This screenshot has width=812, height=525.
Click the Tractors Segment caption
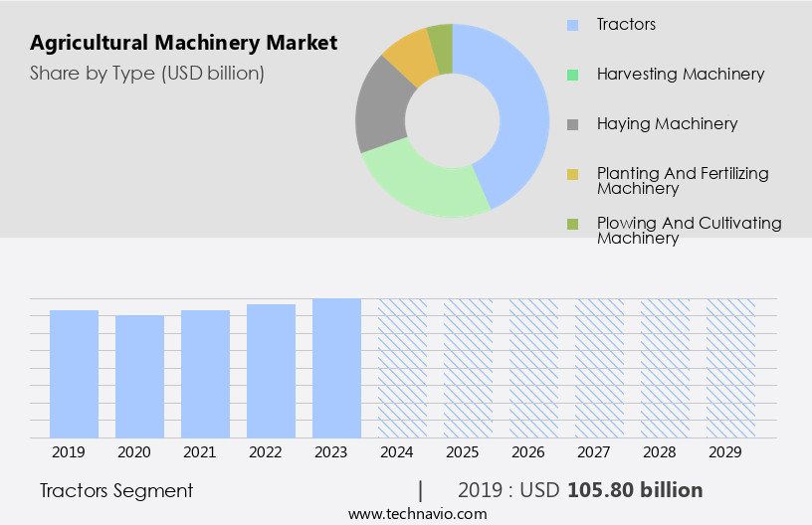click(x=116, y=490)
